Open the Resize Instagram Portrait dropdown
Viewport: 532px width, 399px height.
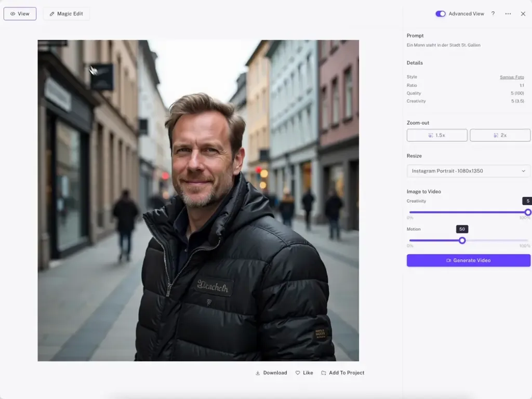[x=469, y=170]
